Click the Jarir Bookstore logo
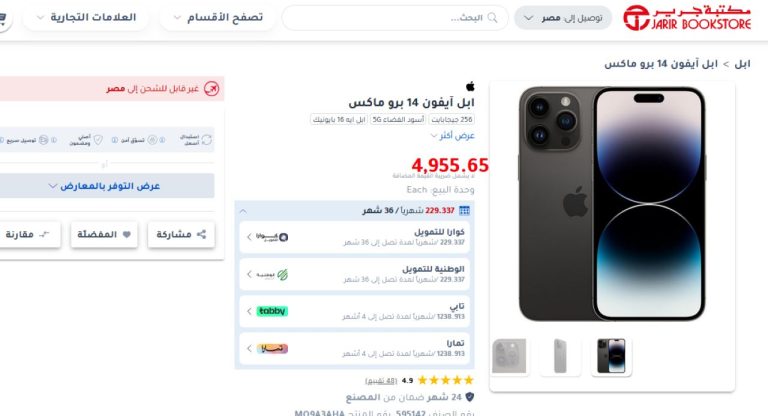 click(x=687, y=18)
